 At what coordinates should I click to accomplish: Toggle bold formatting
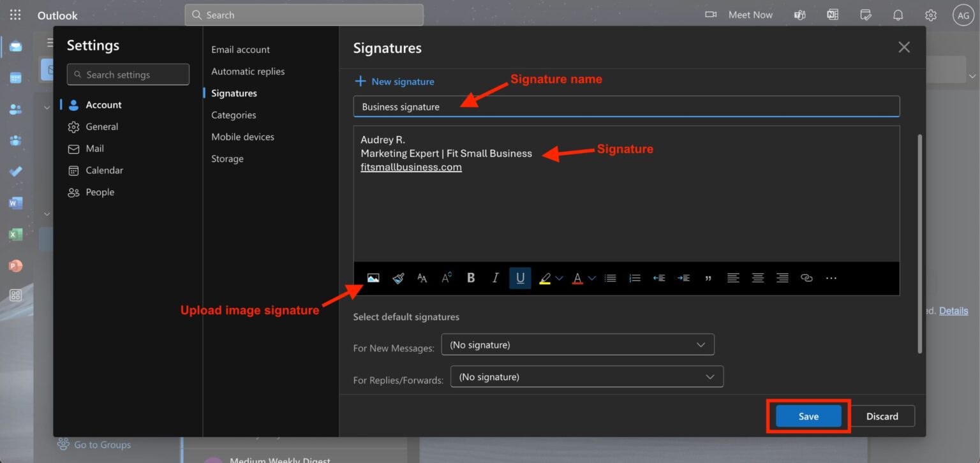[470, 277]
